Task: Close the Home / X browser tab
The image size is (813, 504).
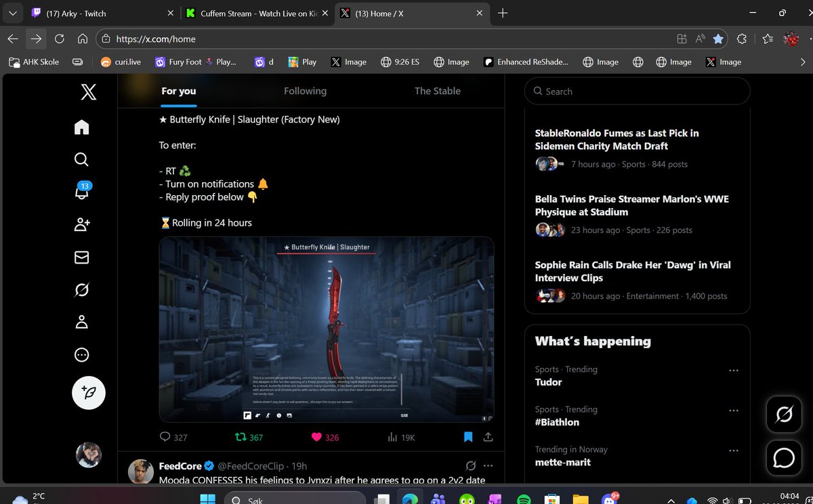Action: 480,13
